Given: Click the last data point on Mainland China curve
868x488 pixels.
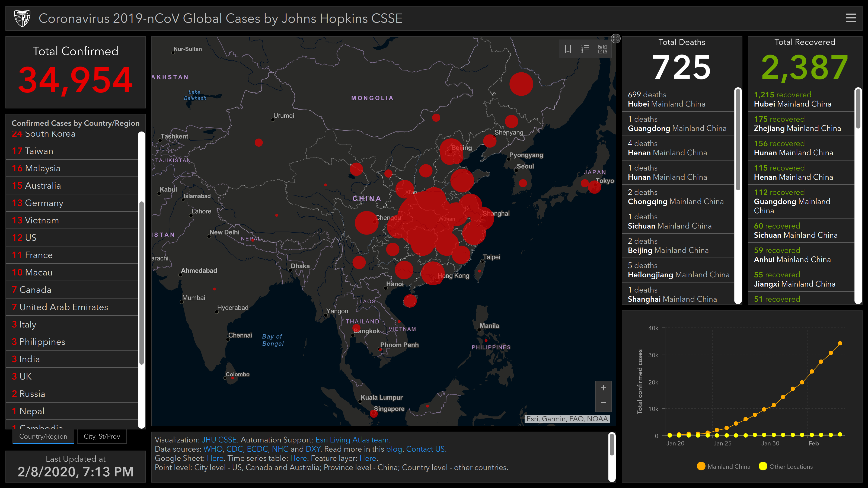Looking at the screenshot, I should [x=840, y=343].
